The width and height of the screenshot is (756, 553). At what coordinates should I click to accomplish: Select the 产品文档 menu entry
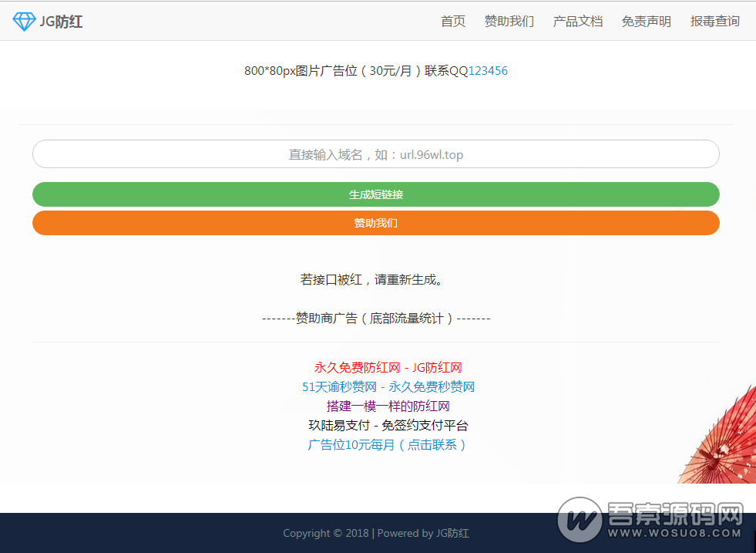tap(578, 22)
